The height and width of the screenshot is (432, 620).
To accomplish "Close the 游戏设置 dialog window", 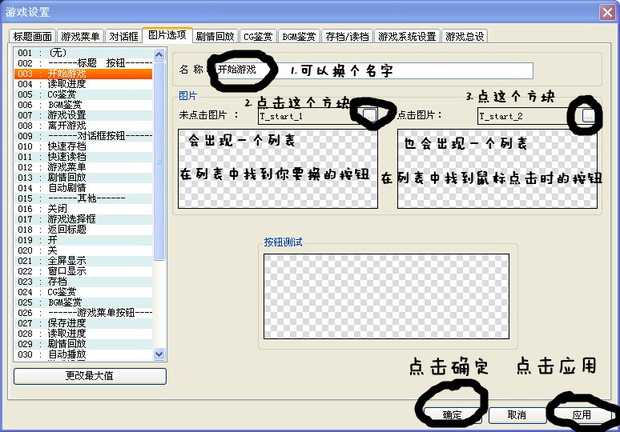I will point(607,12).
